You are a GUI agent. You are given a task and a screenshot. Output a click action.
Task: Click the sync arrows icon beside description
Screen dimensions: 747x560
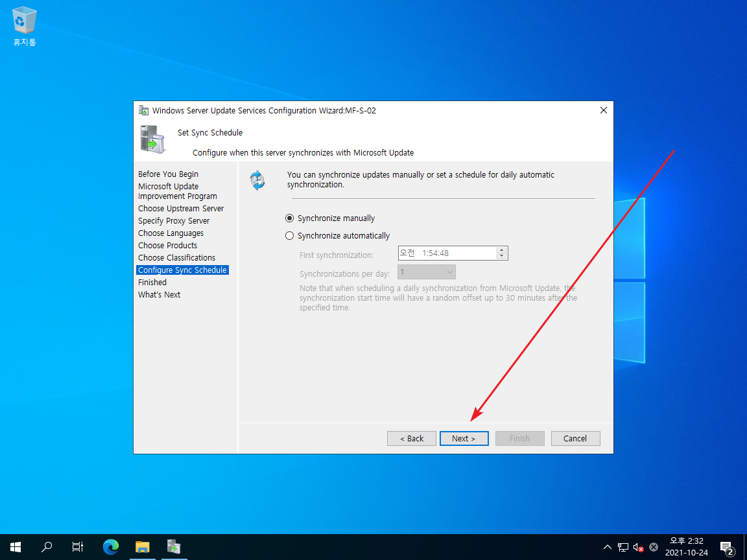257,180
